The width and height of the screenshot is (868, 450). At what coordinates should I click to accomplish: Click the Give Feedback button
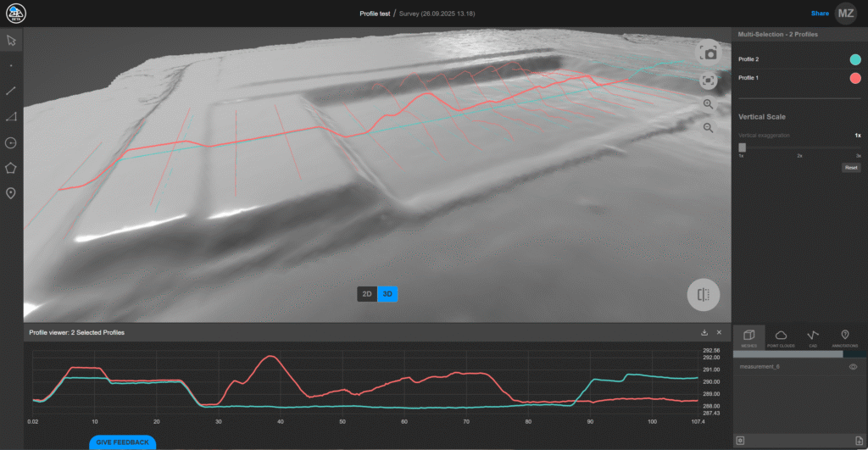(x=122, y=442)
